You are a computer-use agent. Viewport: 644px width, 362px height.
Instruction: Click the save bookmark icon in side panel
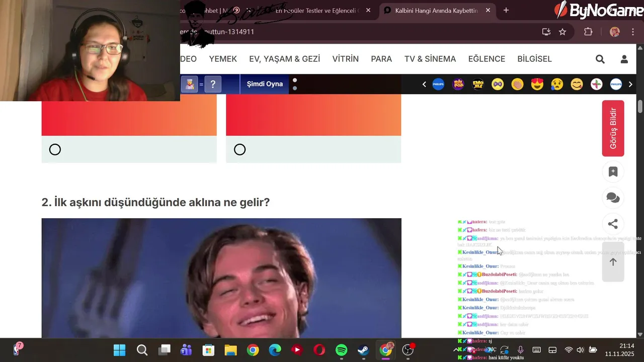[613, 172]
